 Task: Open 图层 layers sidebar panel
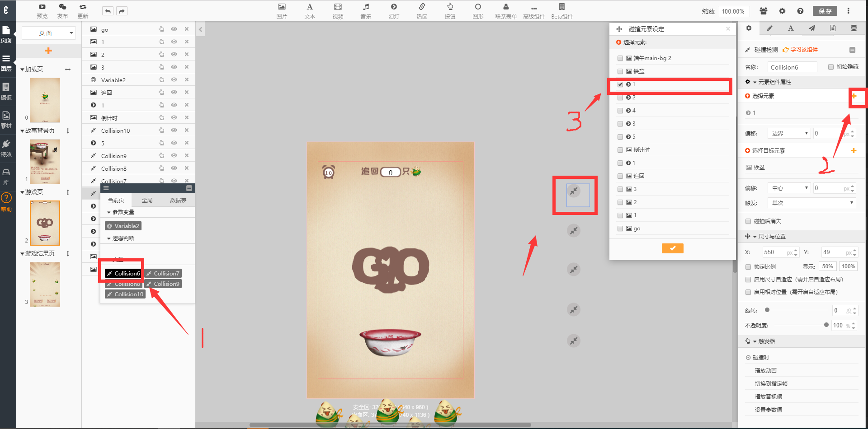coord(6,63)
